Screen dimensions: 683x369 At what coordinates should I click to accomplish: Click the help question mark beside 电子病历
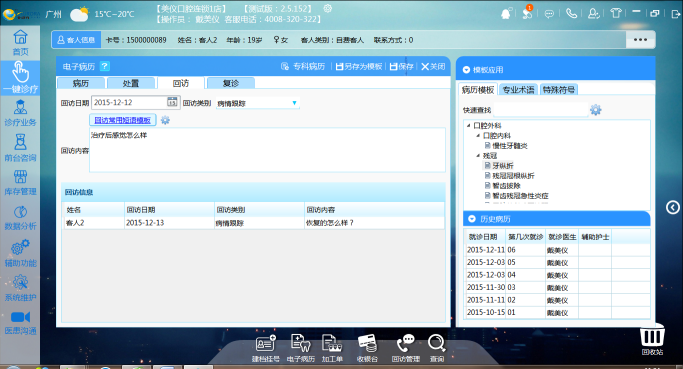coord(105,66)
